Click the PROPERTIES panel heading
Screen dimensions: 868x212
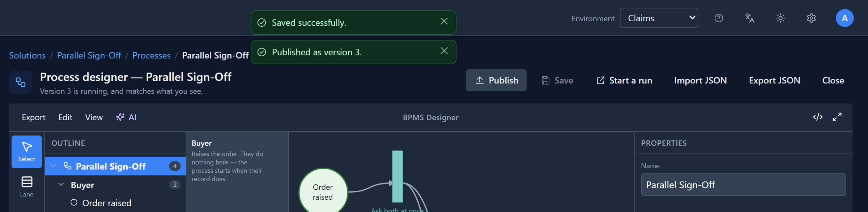click(x=664, y=143)
